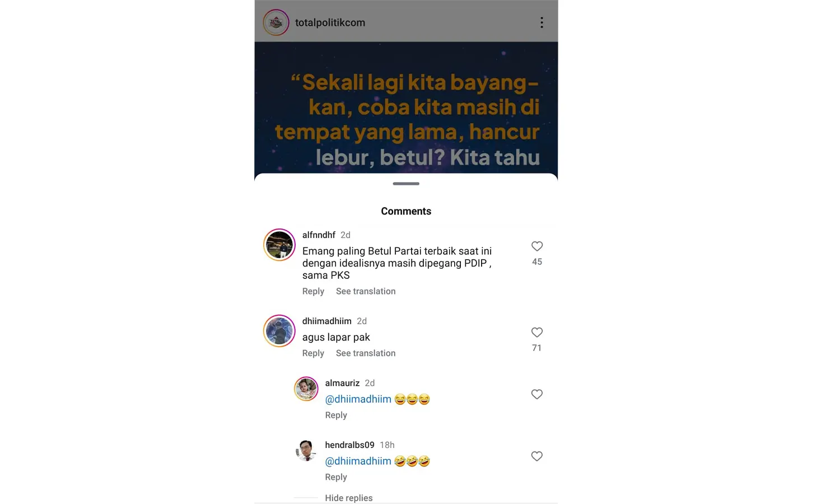Open totalpolitikcom profile picture
Image resolution: width=840 pixels, height=504 pixels.
click(276, 22)
